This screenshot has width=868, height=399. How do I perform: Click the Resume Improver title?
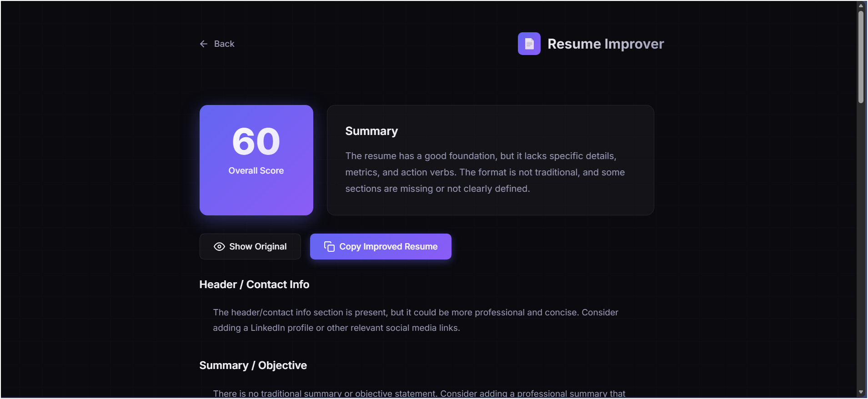(x=606, y=44)
